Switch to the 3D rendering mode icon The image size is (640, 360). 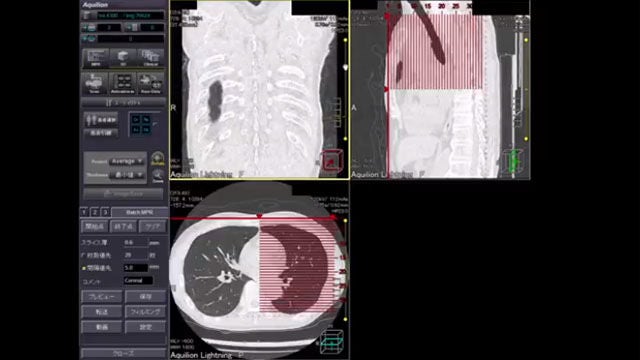pyautogui.click(x=123, y=58)
